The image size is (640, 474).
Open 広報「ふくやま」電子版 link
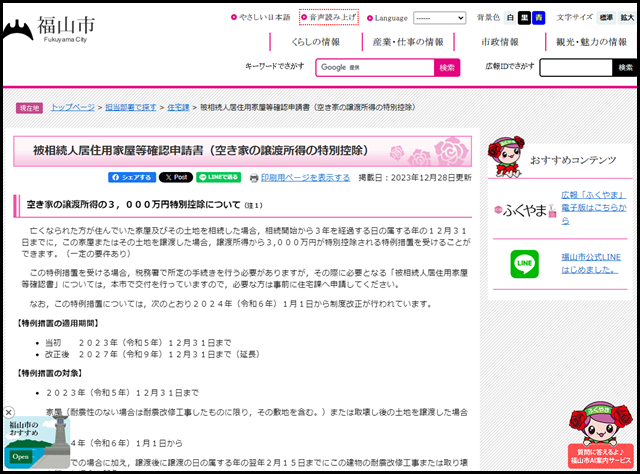[594, 208]
